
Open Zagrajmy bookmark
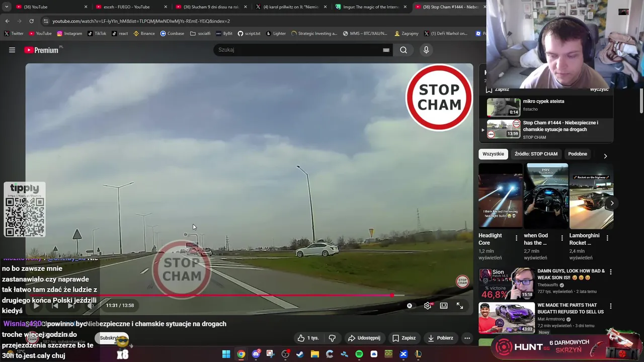click(x=407, y=34)
